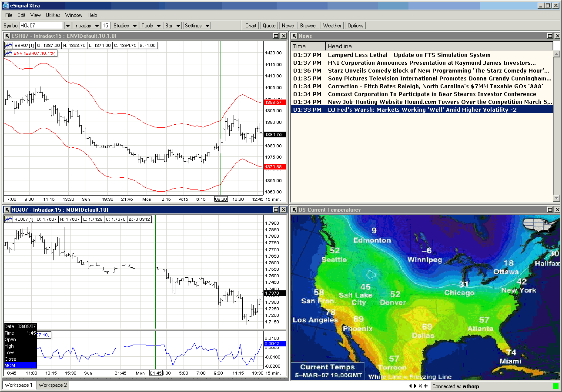Viewport: 562px width, 392px height.
Task: Open the Symbol field dropdown arrow
Action: [67, 25]
